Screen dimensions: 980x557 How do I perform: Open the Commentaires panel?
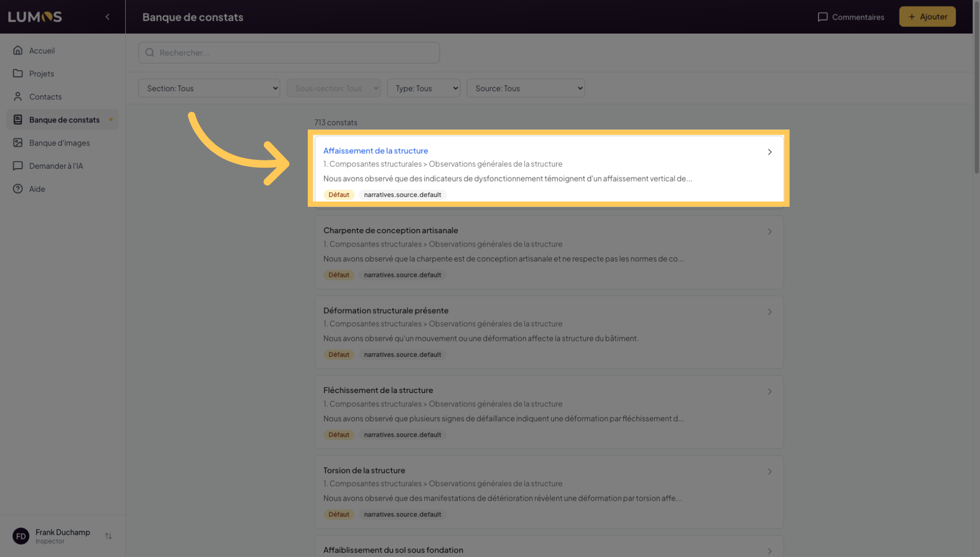pyautogui.click(x=851, y=17)
